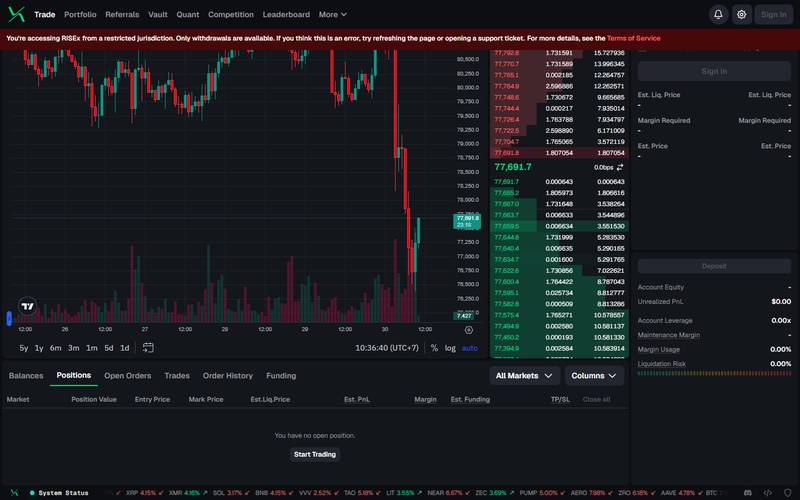Viewport: 800px width, 500px height.
Task: Select the Positions tab
Action: click(73, 375)
